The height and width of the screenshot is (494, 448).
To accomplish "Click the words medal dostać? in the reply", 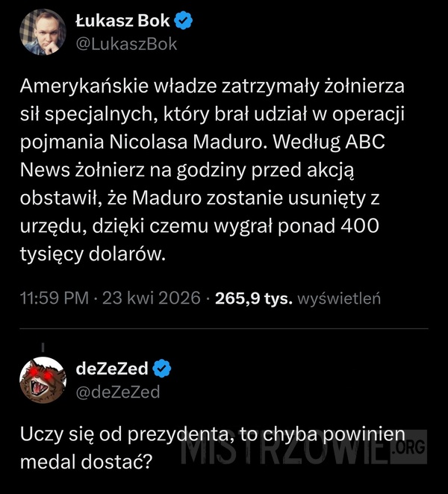I will point(85,463).
